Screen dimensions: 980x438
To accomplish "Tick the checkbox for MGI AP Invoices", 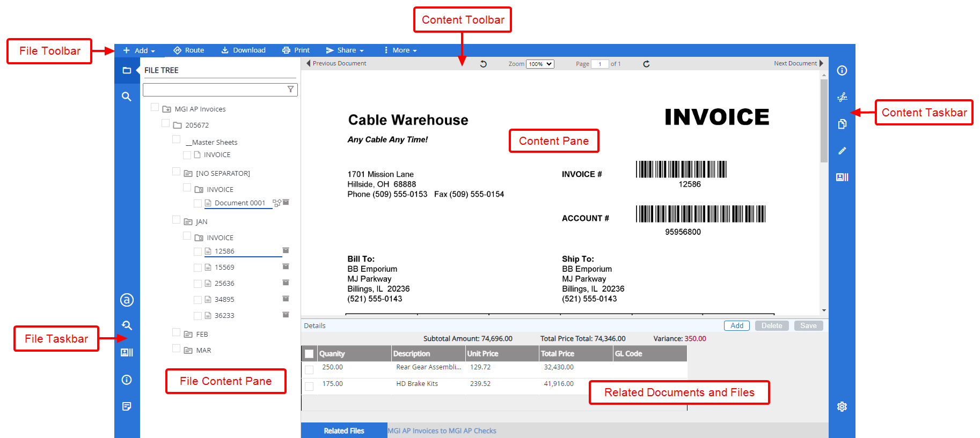I will [155, 108].
